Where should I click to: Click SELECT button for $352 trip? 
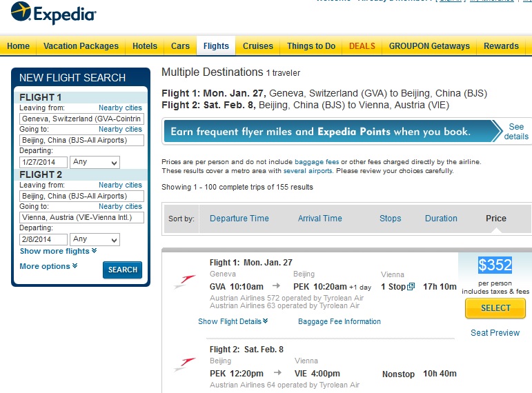pyautogui.click(x=495, y=308)
